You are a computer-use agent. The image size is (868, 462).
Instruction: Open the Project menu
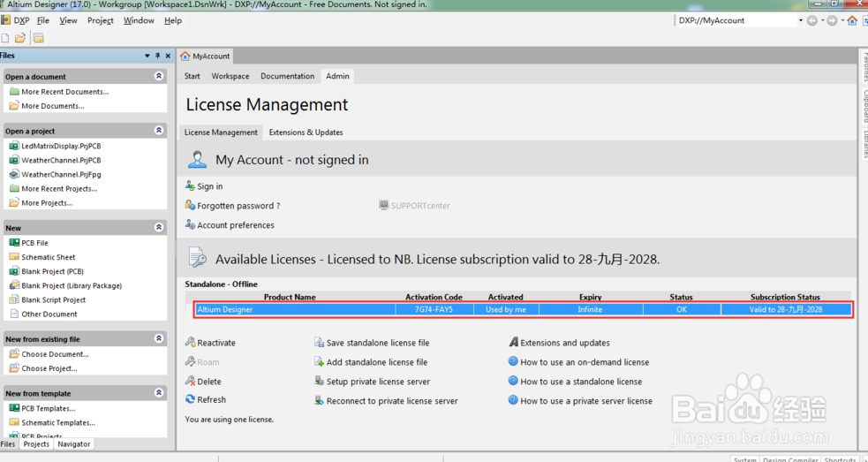[100, 20]
